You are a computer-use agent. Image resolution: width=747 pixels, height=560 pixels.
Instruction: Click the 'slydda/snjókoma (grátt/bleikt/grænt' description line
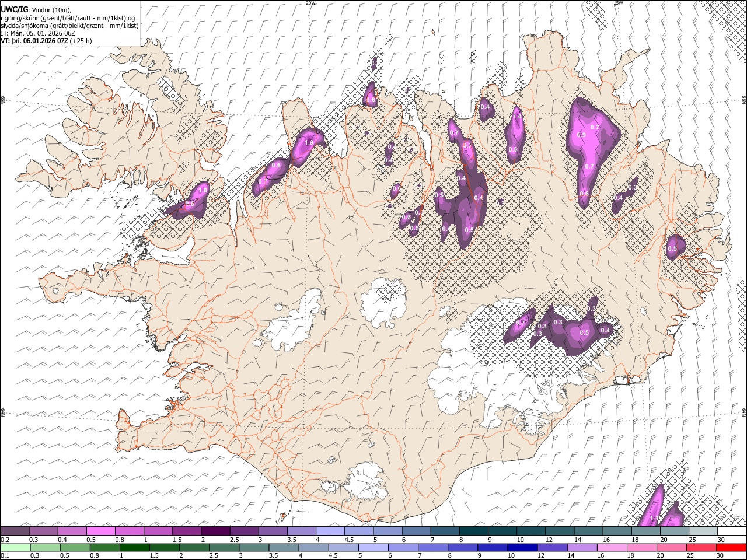pos(69,26)
